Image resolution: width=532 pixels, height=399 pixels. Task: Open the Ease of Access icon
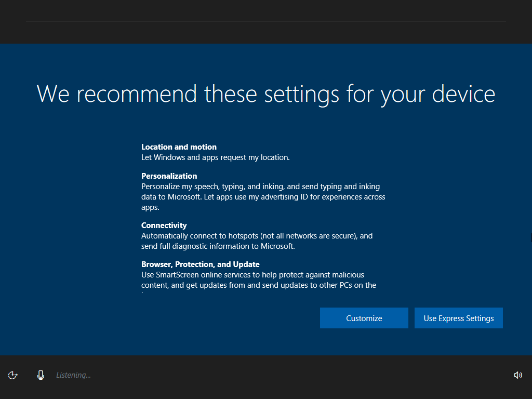coord(13,375)
